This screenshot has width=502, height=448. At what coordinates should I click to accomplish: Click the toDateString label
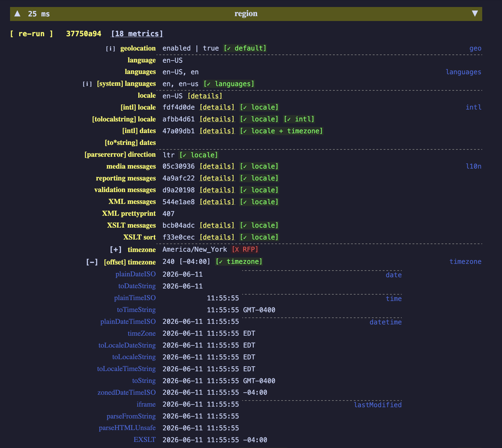pos(137,286)
